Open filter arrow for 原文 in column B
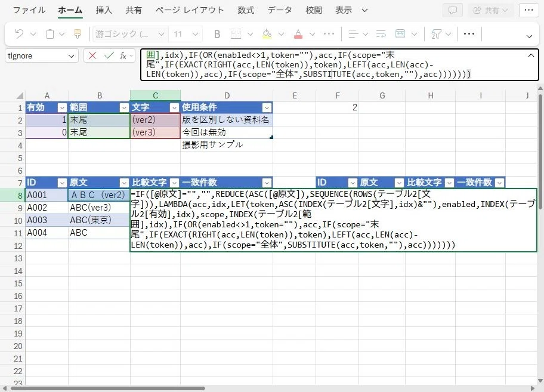544x392 pixels. [x=124, y=183]
